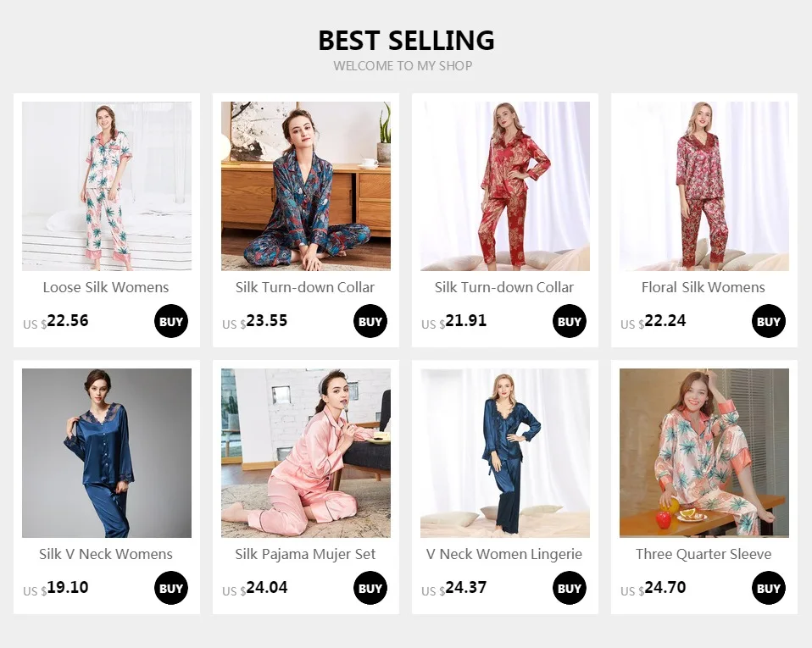Open the Three Quarter Sleeve palm-print photo
The width and height of the screenshot is (812, 648).
[x=704, y=453]
